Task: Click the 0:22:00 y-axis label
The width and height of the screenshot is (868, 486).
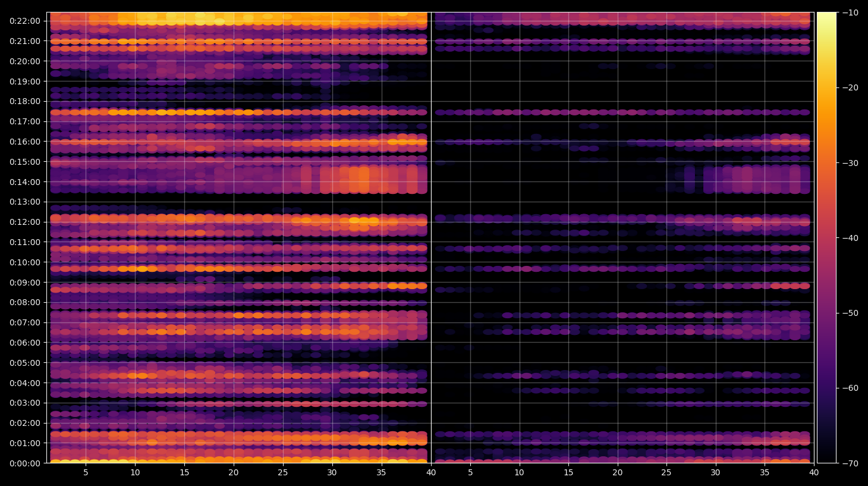Action: 25,21
